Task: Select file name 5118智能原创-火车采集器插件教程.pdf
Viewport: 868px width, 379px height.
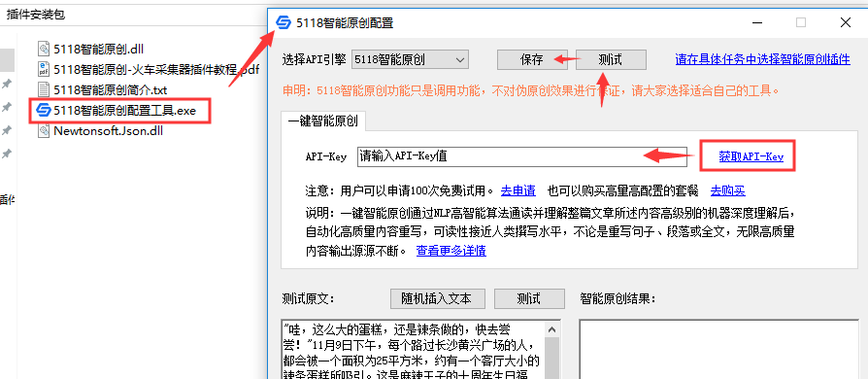Action: coord(156,69)
